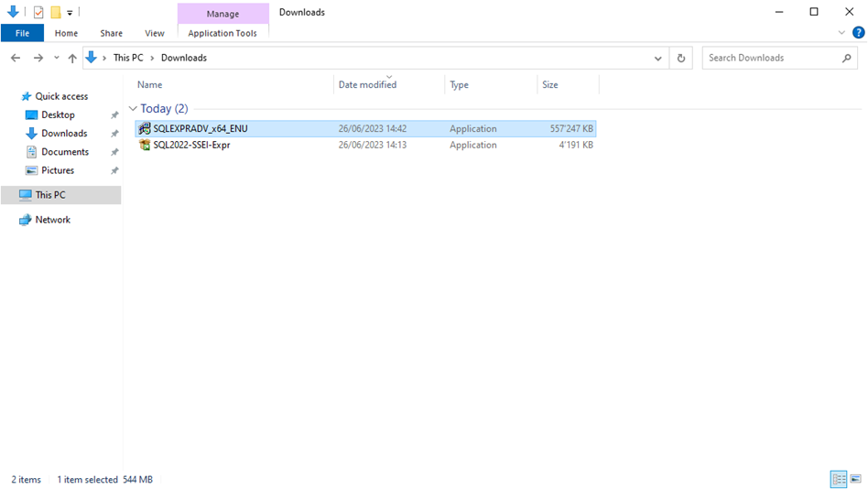The width and height of the screenshot is (868, 489).
Task: Click the pin icon beside Documents
Action: (x=114, y=152)
